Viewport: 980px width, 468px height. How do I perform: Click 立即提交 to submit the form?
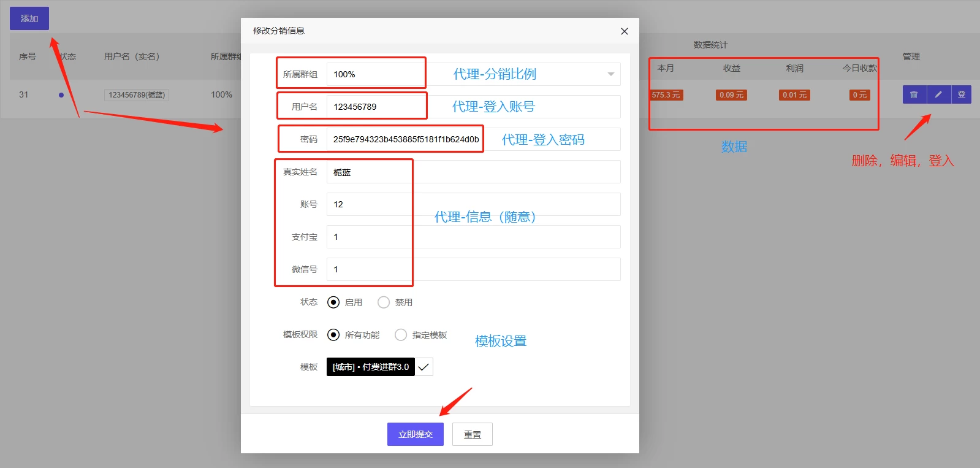[415, 434]
